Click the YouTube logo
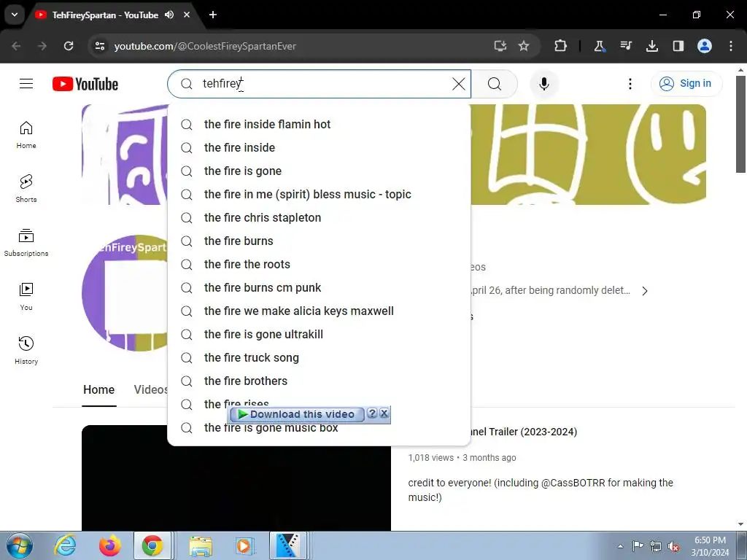Viewport: 747px width, 560px height. [x=85, y=84]
